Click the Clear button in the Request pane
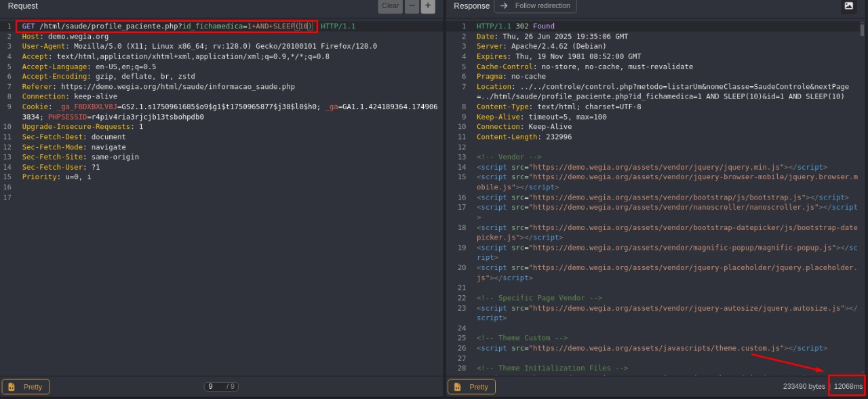Image resolution: width=868 pixels, height=399 pixels. coord(390,5)
